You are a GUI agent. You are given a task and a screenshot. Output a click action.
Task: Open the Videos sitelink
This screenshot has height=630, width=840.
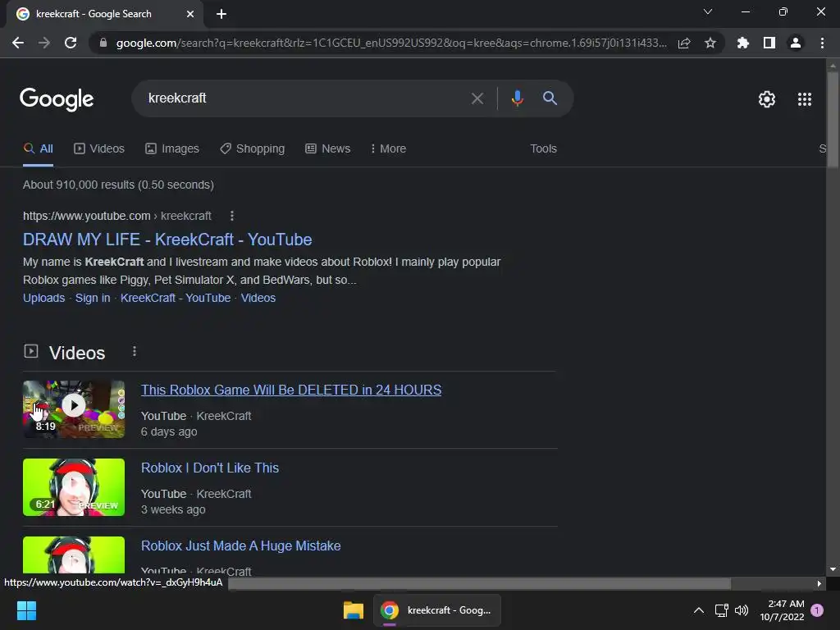click(x=258, y=298)
